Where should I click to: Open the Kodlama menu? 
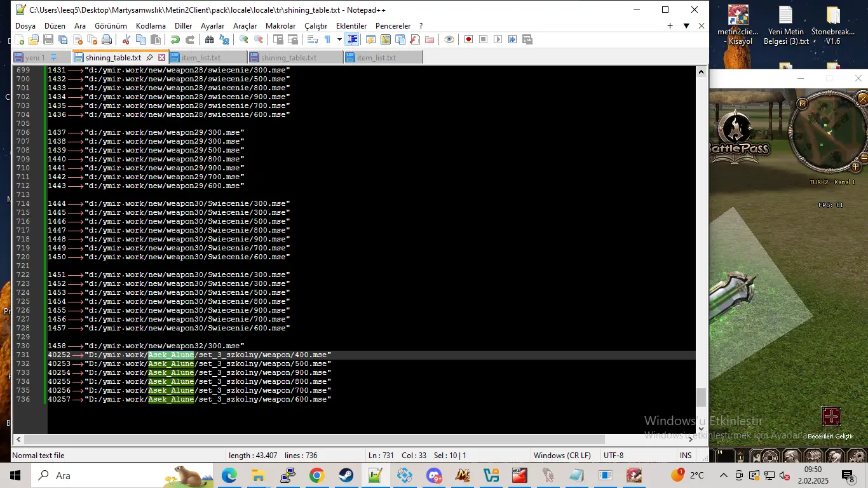coord(151,26)
